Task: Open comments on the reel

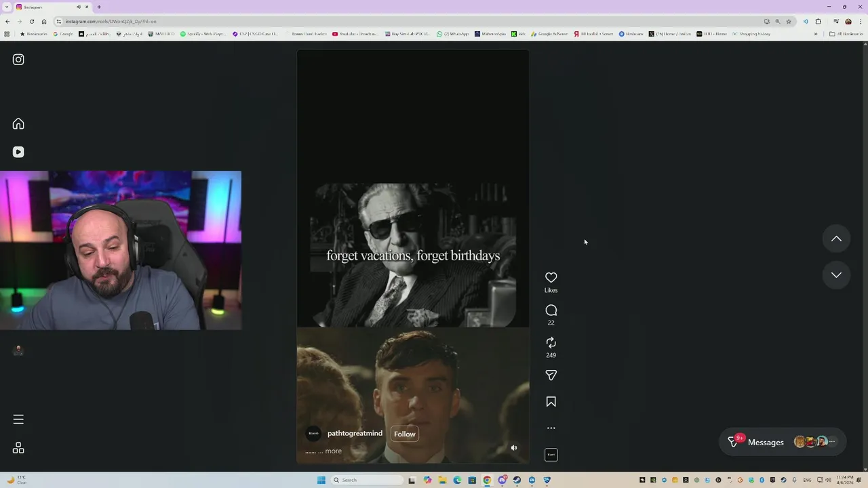Action: (551, 310)
